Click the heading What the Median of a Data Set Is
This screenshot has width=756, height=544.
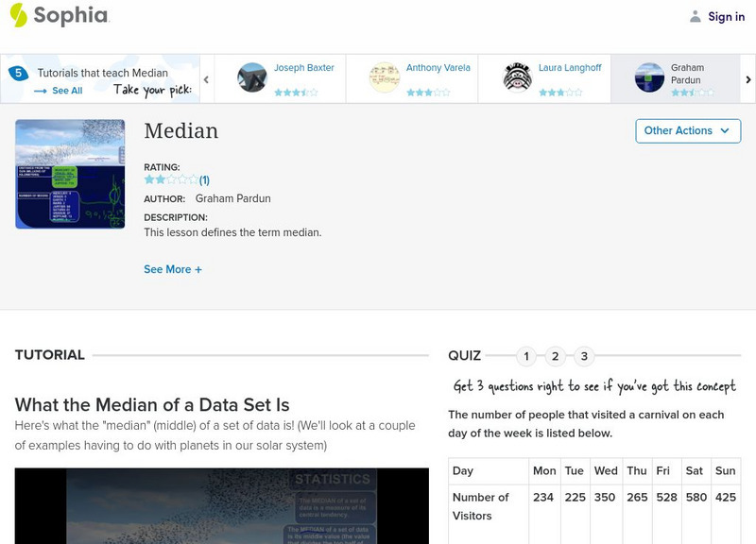coord(152,405)
